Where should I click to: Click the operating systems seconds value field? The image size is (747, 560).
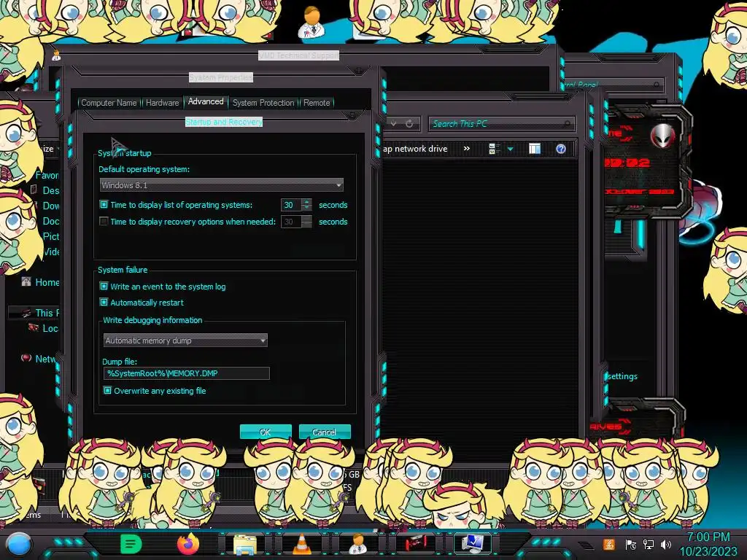click(291, 205)
